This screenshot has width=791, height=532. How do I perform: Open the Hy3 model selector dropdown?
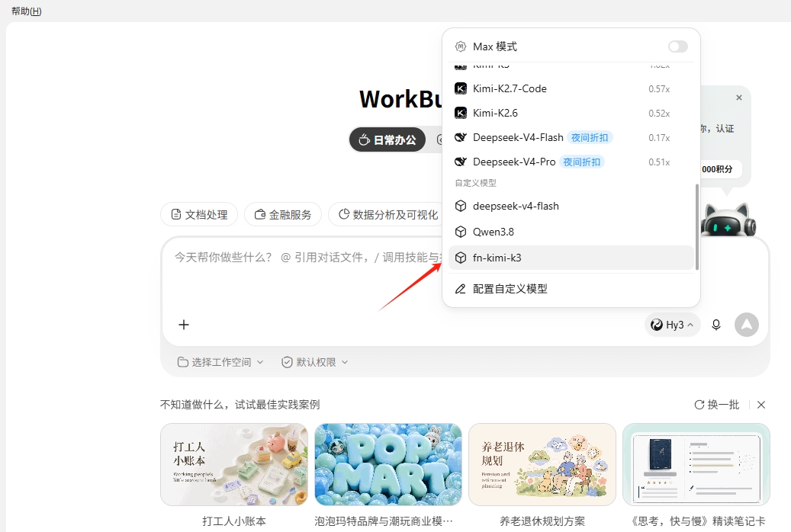(672, 325)
